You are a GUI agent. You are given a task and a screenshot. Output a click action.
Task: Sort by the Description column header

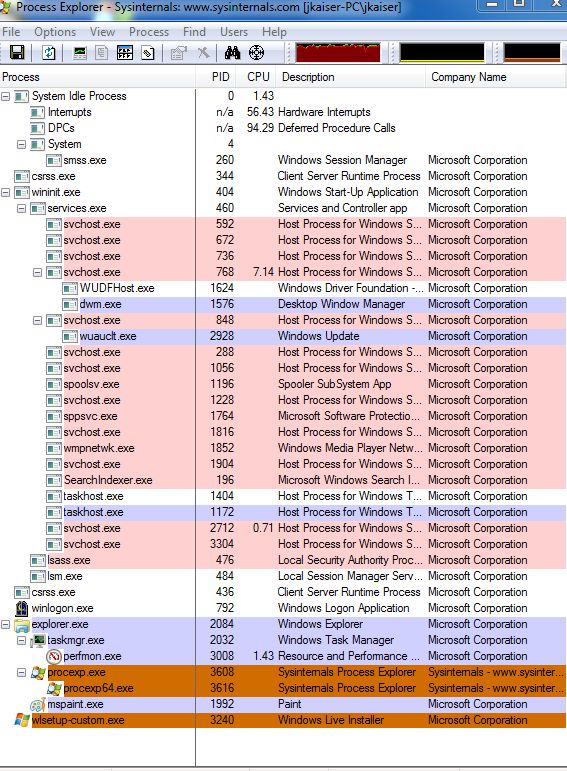point(351,77)
